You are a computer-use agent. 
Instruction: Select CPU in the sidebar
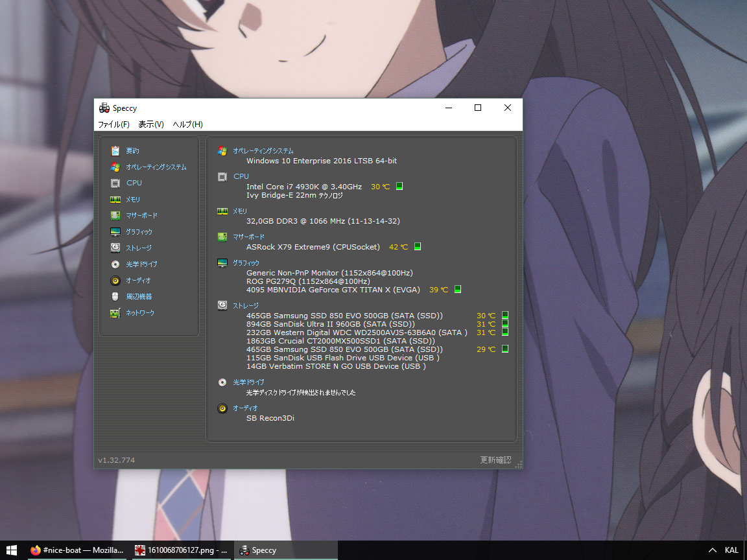pyautogui.click(x=134, y=183)
